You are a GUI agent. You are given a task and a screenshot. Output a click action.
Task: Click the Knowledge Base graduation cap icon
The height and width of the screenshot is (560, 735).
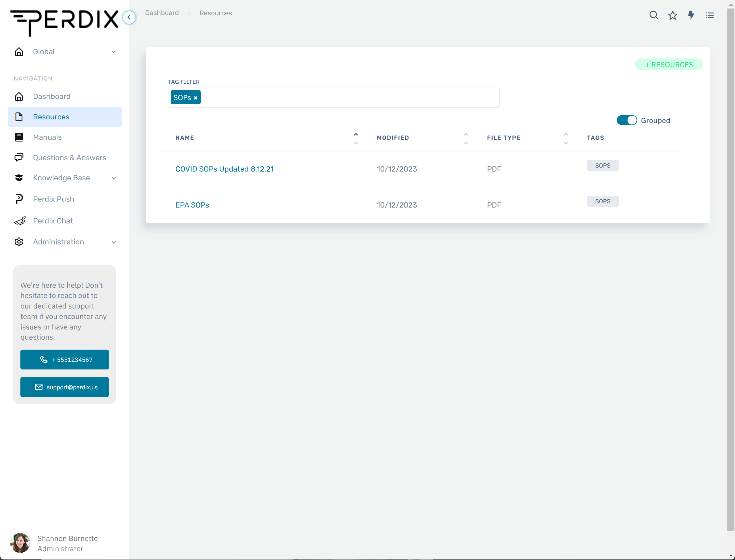pos(19,178)
